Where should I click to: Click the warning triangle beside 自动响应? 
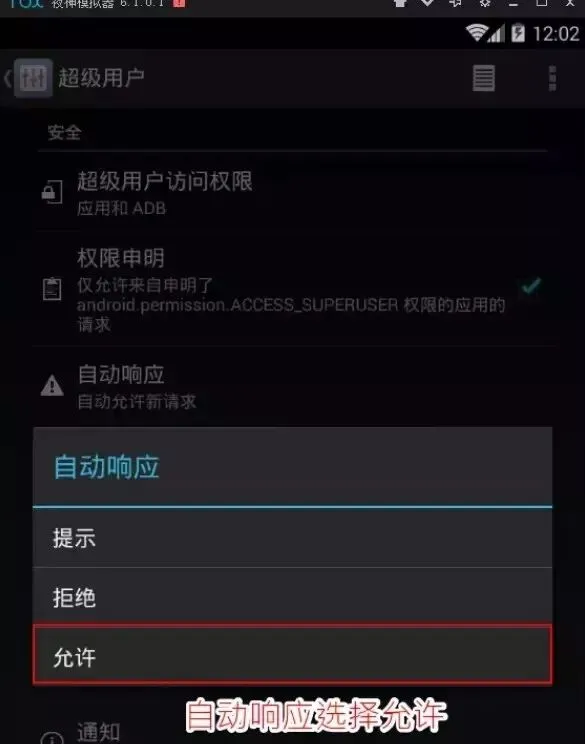(52, 386)
